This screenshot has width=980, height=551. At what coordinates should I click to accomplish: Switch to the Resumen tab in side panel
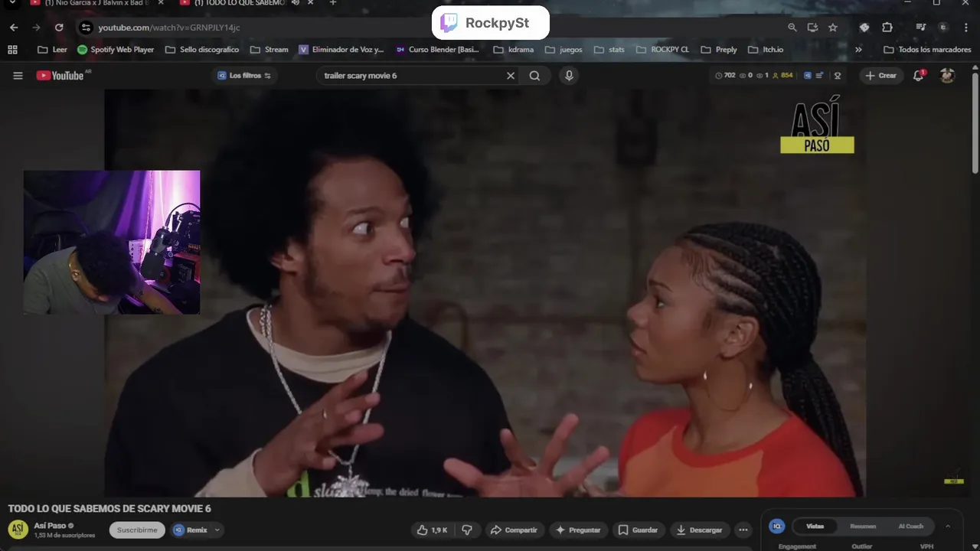pos(863,527)
